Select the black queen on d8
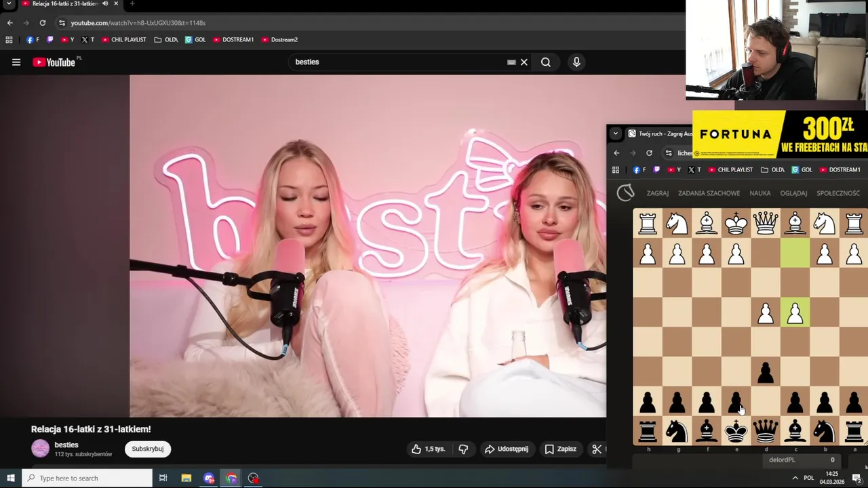The image size is (868, 488). tap(766, 431)
